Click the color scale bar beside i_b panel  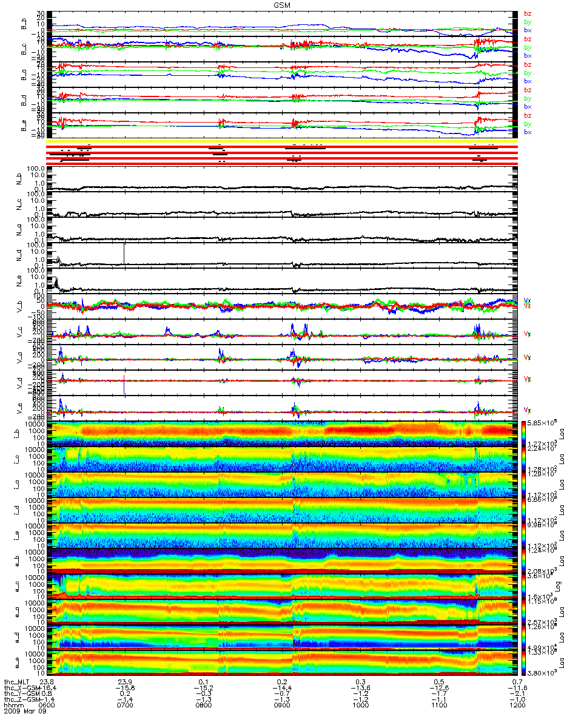pos(522,434)
